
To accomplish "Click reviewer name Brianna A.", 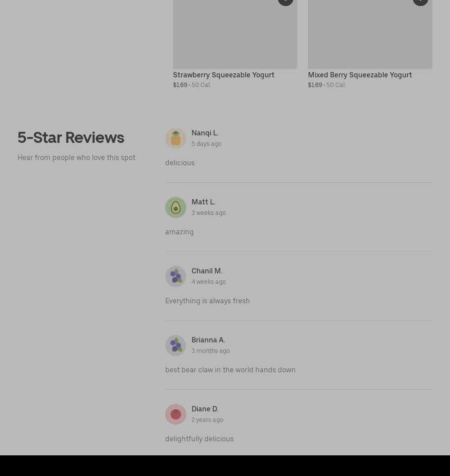I will coord(208,340).
